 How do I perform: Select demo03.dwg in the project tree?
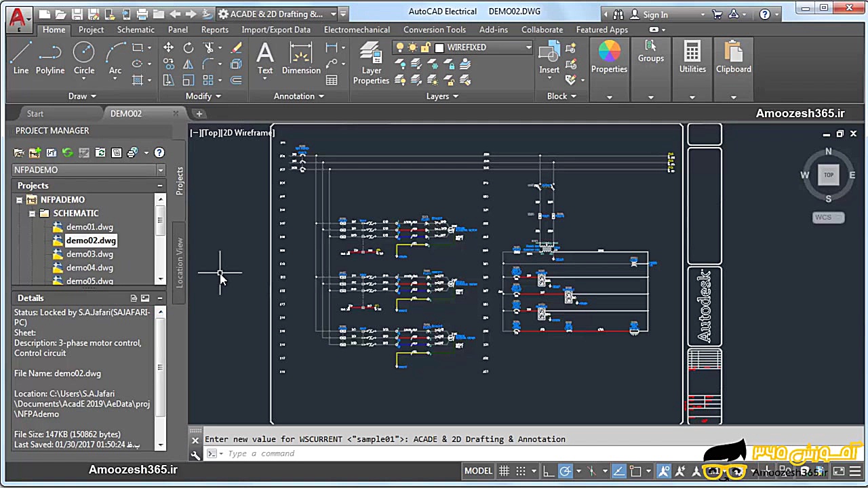(90, 254)
